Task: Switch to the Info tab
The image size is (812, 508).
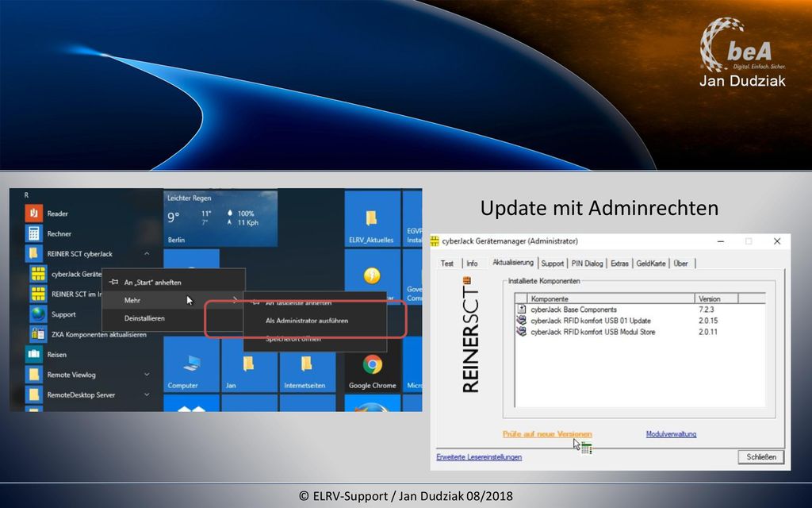Action: [x=473, y=264]
